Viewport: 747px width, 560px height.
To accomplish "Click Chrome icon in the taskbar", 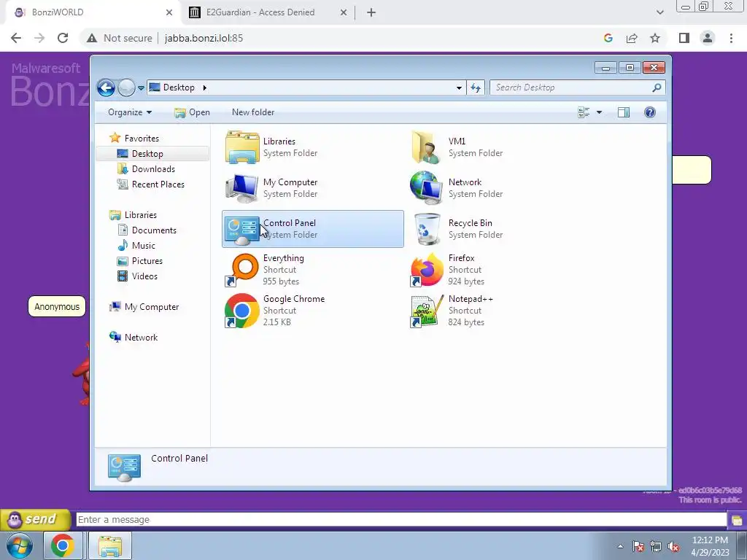I will coord(63,545).
